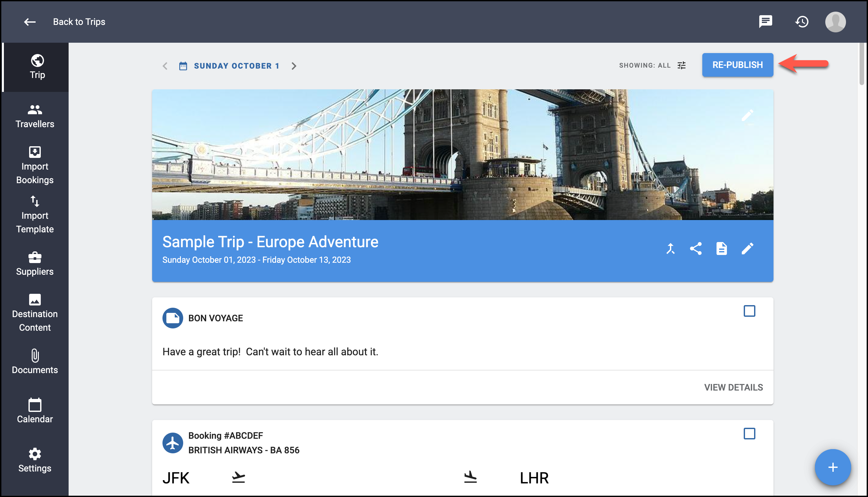Edit trip title with pencil icon
This screenshot has height=497, width=868.
[x=747, y=248]
